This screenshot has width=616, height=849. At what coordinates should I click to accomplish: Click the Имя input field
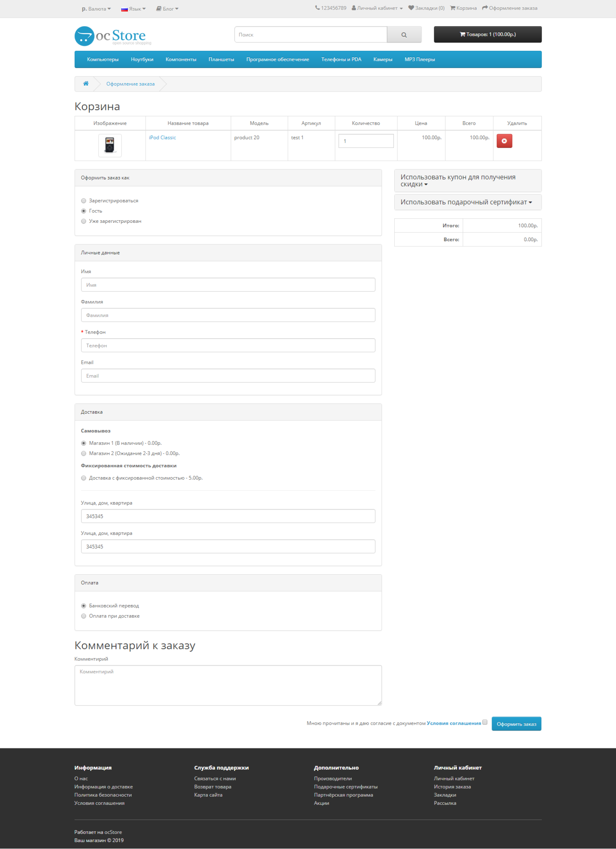pyautogui.click(x=228, y=285)
